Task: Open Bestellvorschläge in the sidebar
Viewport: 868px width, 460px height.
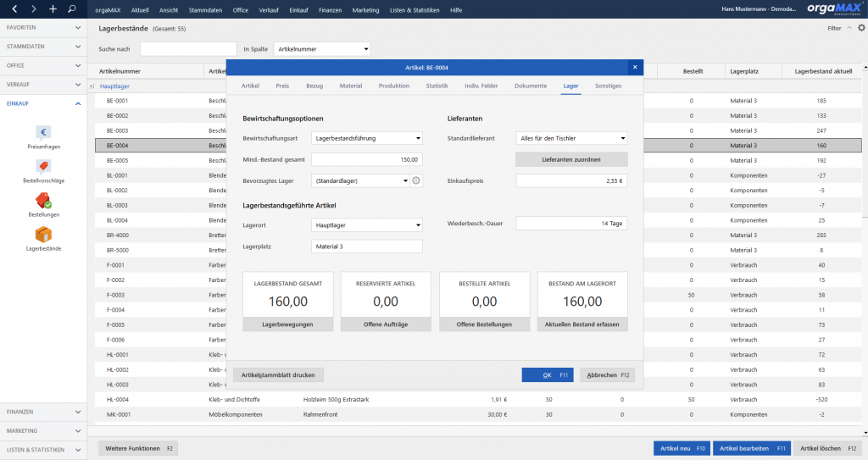Action: [44, 171]
